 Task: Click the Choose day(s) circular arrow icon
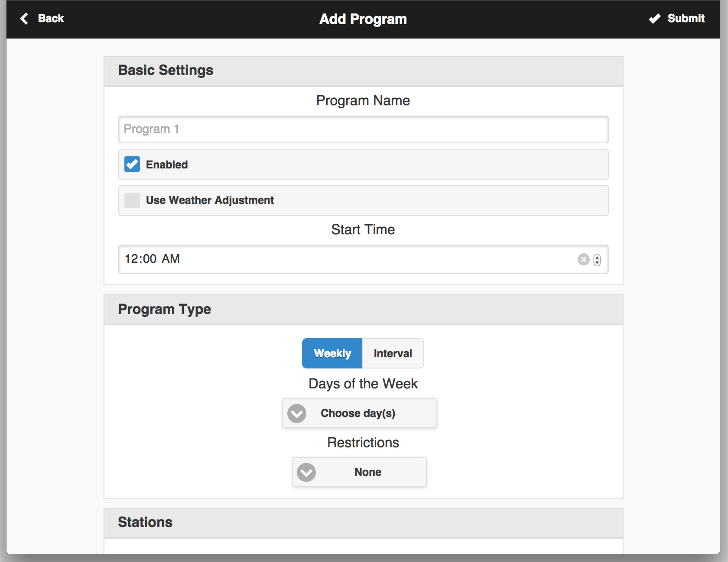[297, 413]
